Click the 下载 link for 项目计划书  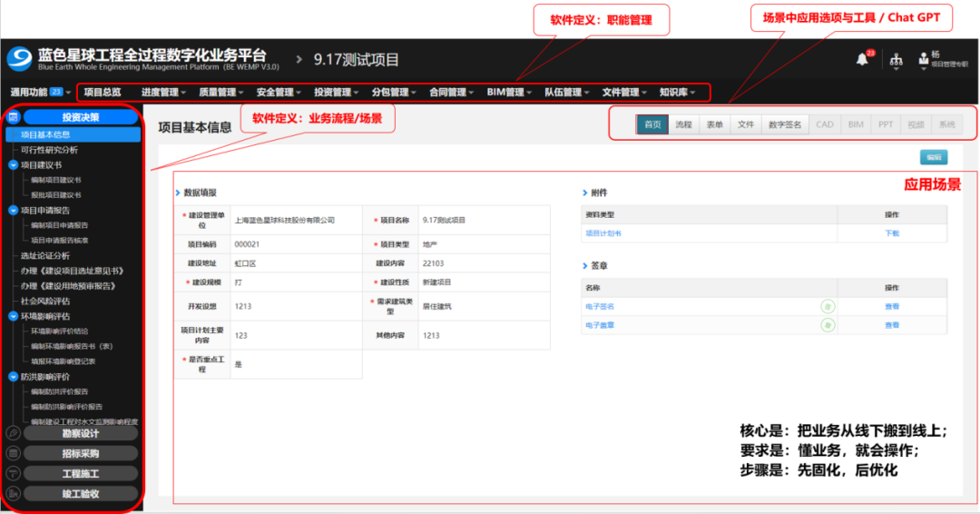pyautogui.click(x=892, y=233)
